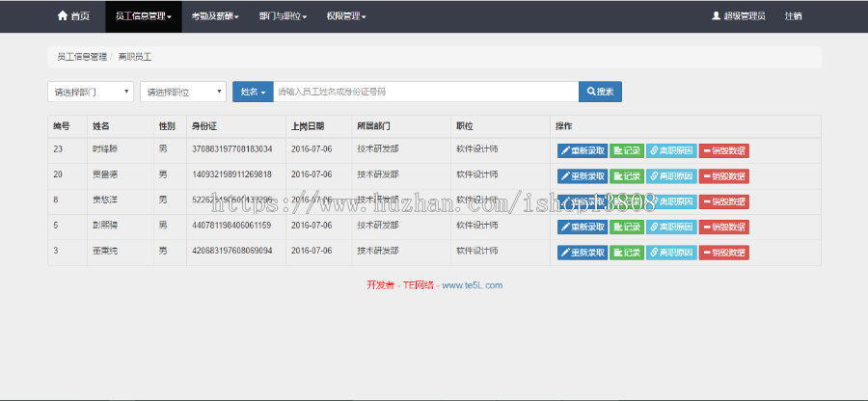The height and width of the screenshot is (401, 868).
Task: Click 记录 for employee number 23
Action: (627, 151)
